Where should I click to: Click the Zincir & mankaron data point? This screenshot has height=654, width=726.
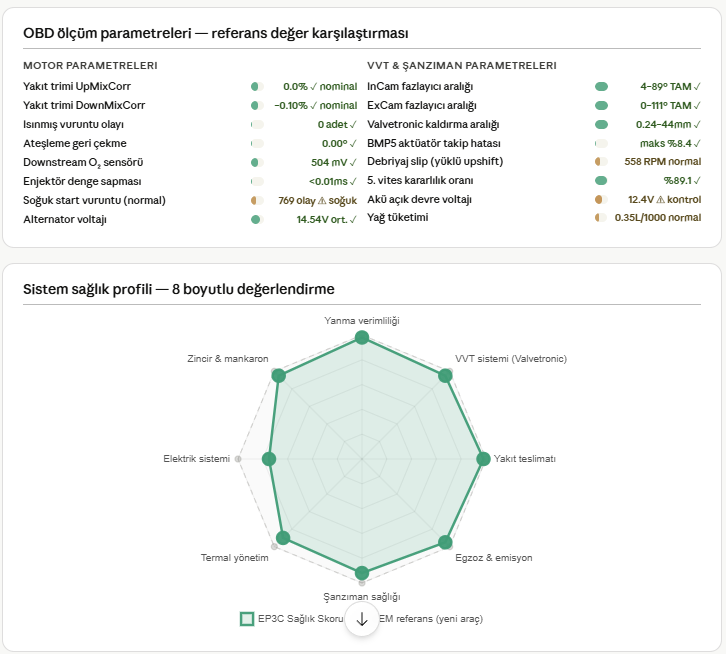point(279,376)
